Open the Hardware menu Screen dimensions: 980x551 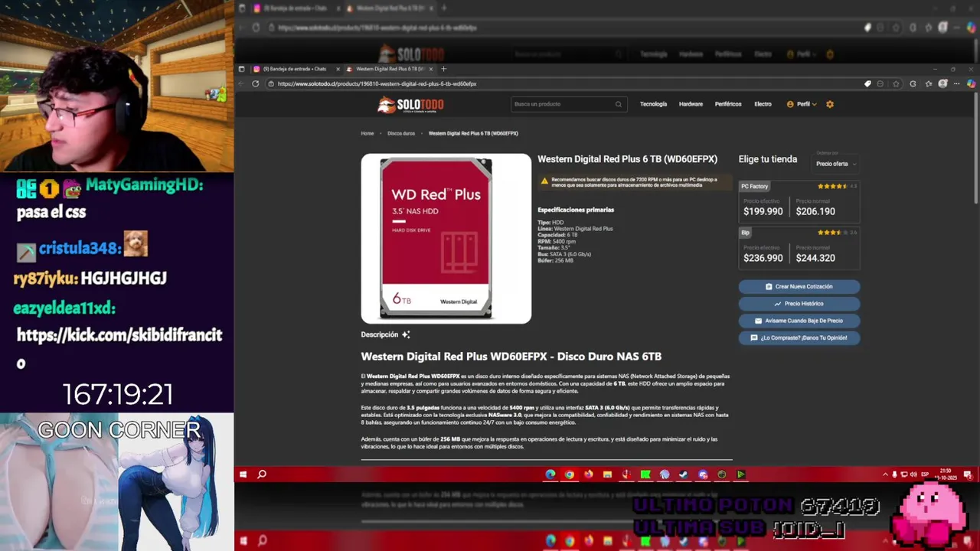point(691,104)
